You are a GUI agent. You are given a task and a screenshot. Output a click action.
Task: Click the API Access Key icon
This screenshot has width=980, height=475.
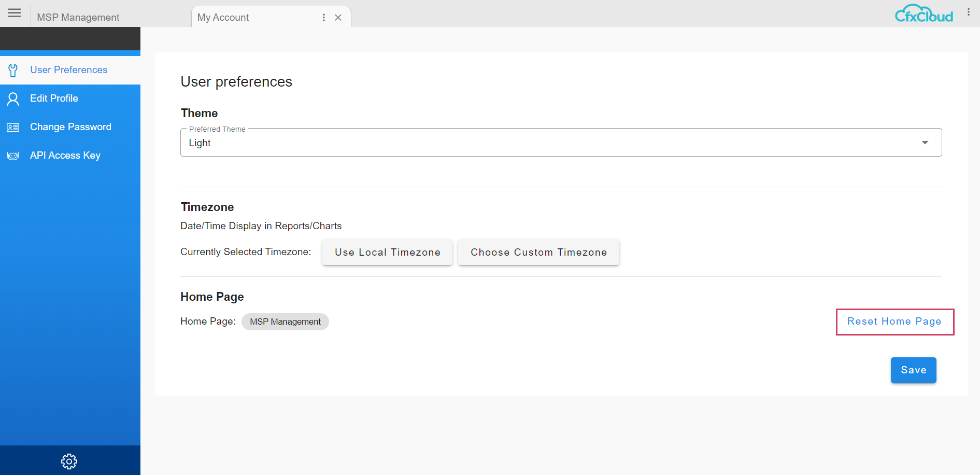13,156
